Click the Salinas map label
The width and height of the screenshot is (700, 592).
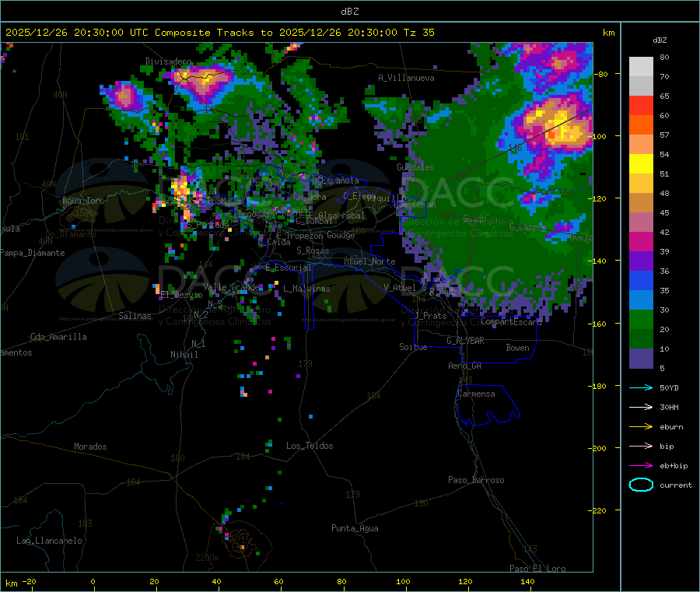coord(135,316)
